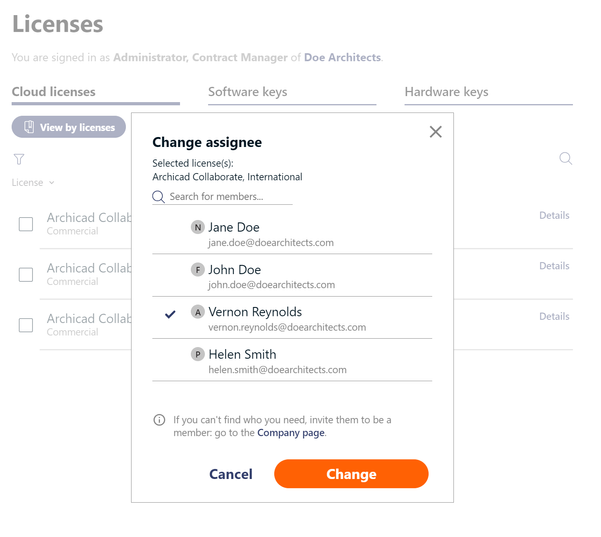Click the filter funnel icon
This screenshot has height=537, width=601.
pyautogui.click(x=19, y=159)
